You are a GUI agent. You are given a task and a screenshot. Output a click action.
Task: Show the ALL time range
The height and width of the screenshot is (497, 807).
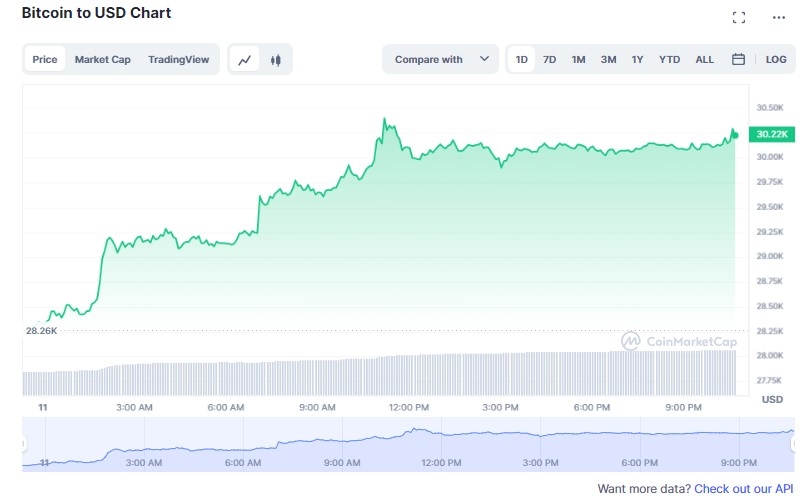[705, 59]
